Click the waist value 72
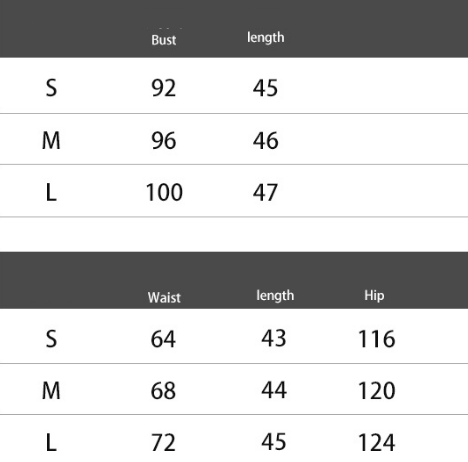The image size is (468, 462). click(x=163, y=443)
